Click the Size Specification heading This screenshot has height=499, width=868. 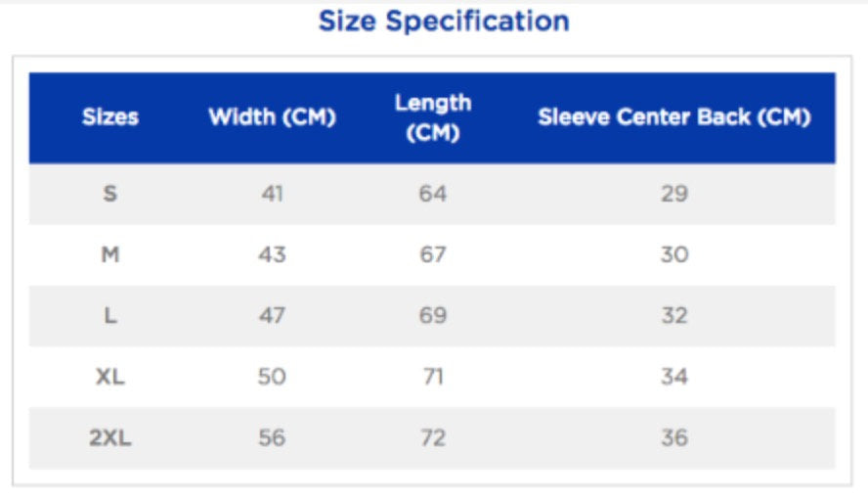click(x=444, y=22)
